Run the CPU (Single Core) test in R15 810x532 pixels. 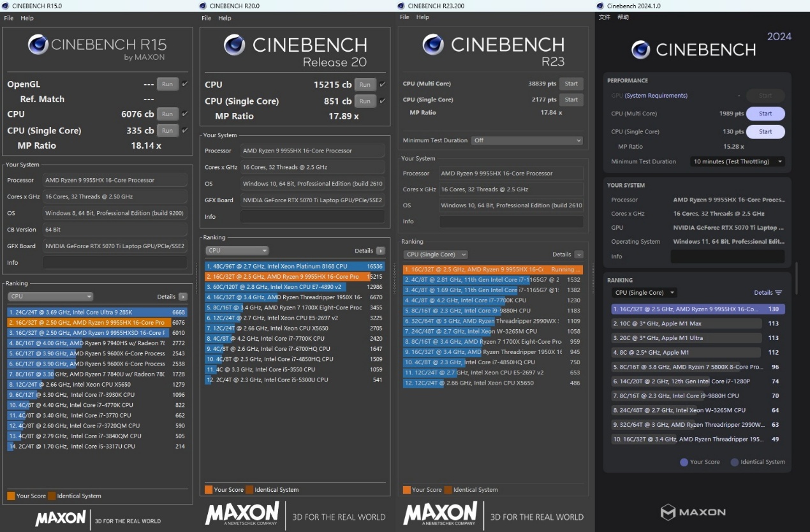[168, 130]
